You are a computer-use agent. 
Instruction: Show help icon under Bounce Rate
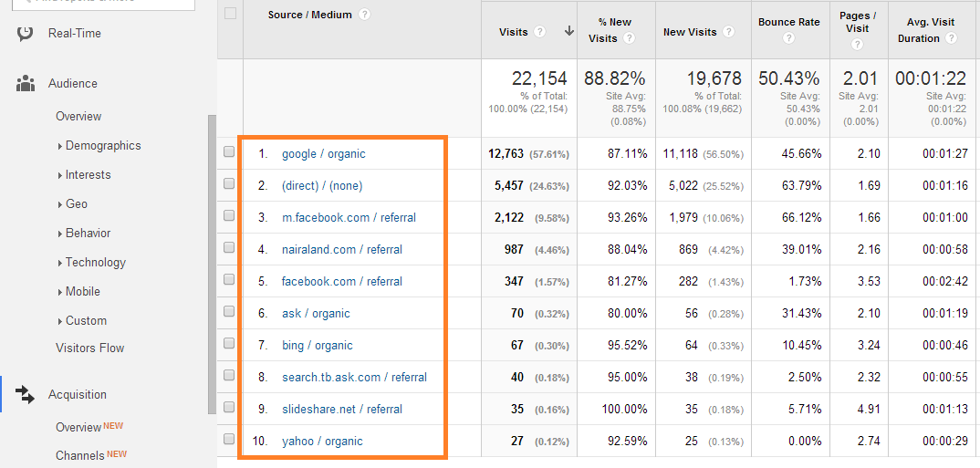[788, 38]
